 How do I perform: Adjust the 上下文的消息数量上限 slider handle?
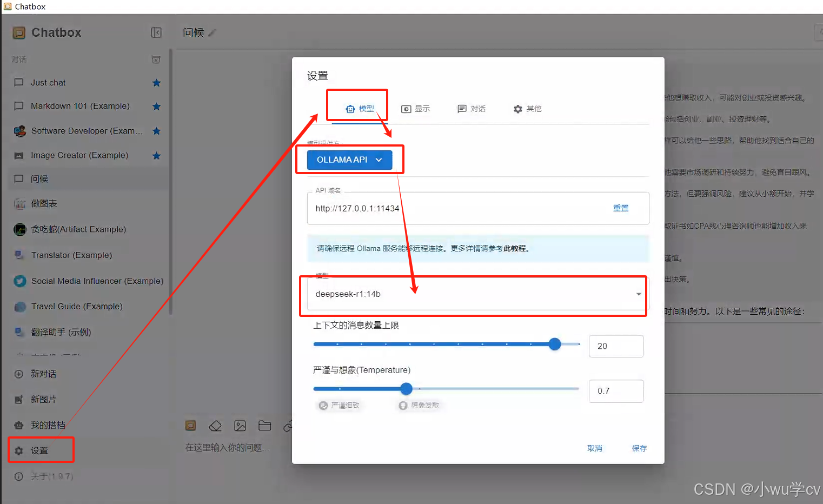click(x=555, y=344)
